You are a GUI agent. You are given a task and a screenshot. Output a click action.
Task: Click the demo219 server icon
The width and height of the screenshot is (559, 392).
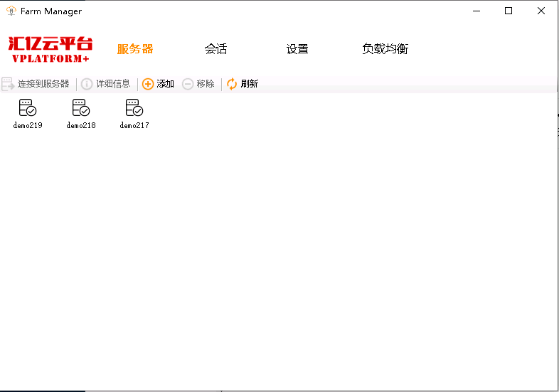click(x=28, y=108)
